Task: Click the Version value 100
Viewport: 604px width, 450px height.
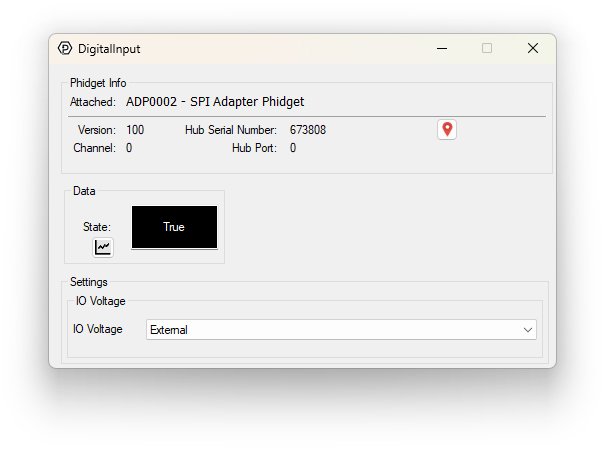Action: 135,130
